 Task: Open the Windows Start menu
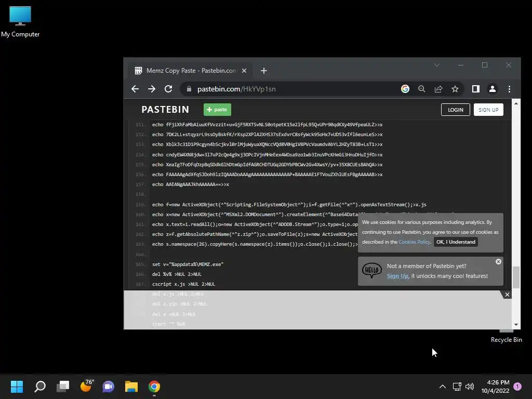[17, 387]
